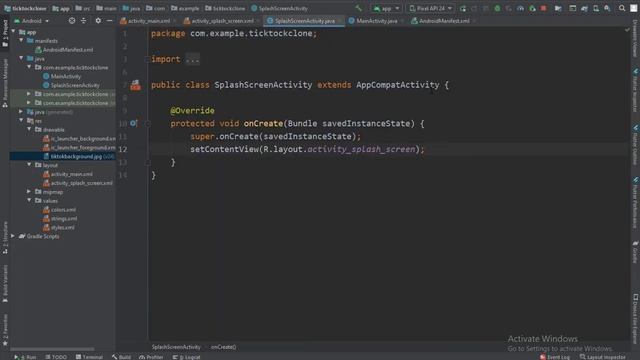This screenshot has width=640, height=360.
Task: Open the Terminal tool window
Action: (x=89, y=357)
